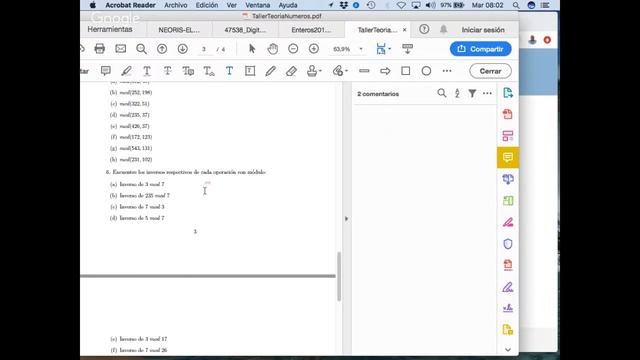The width and height of the screenshot is (640, 360).
Task: Open the search text magnifier in the toolbar
Action: click(141, 49)
